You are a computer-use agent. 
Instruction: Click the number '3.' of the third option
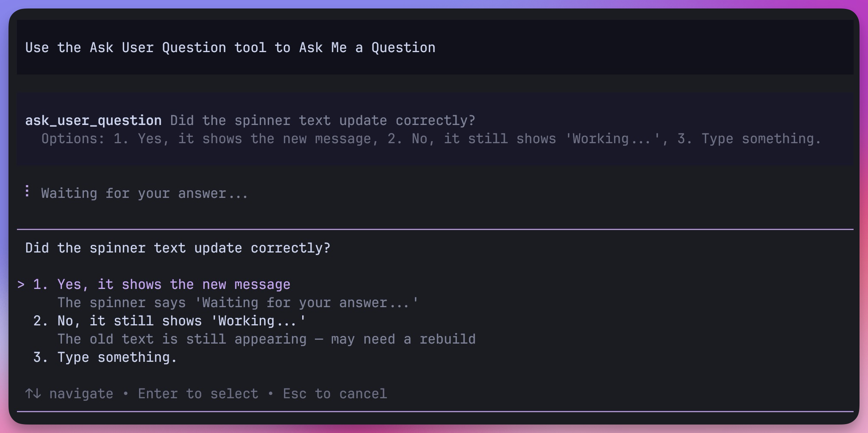coord(41,358)
